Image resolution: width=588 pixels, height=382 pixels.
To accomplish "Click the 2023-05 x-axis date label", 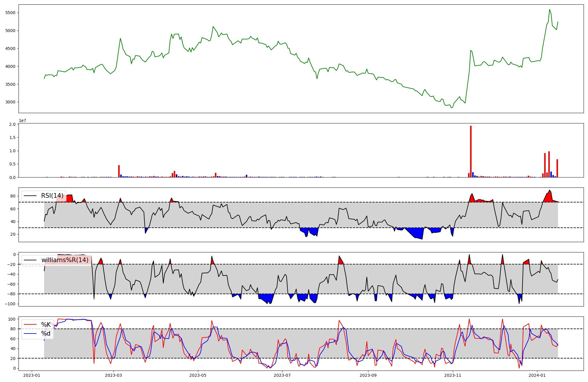I will pyautogui.click(x=198, y=375).
